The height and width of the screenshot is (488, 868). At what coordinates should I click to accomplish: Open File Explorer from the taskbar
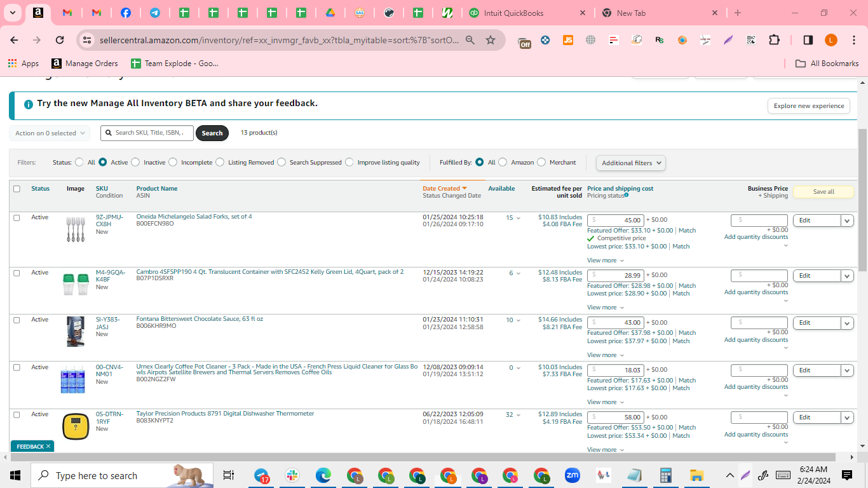697,475
